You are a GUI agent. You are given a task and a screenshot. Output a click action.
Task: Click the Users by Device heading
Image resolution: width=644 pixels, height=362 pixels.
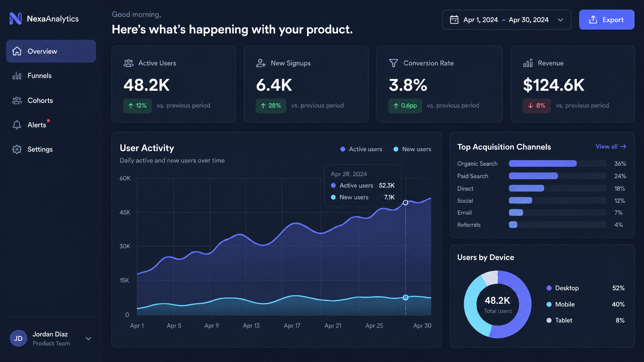pyautogui.click(x=486, y=257)
